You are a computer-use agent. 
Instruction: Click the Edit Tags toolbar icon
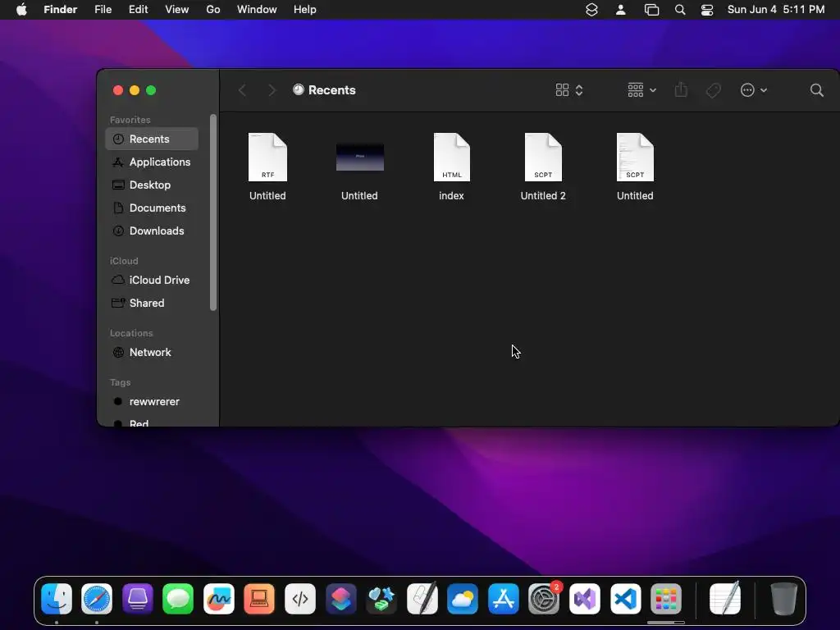coord(713,90)
